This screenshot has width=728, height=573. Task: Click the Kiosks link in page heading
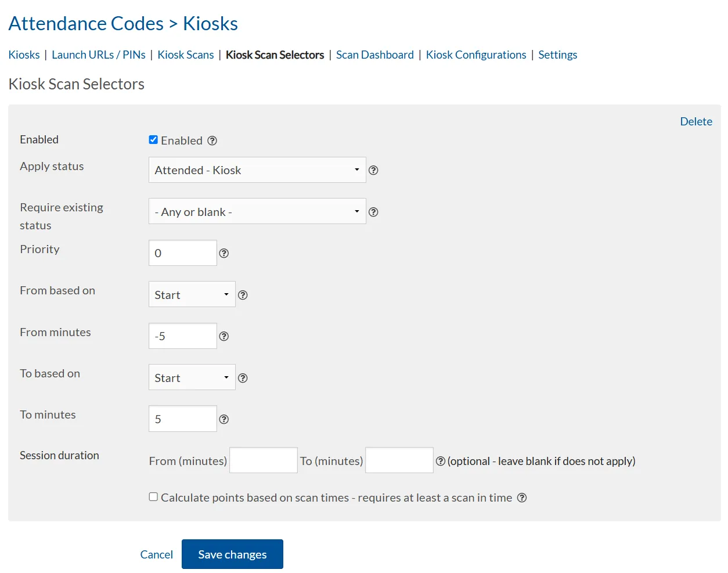pyautogui.click(x=210, y=23)
